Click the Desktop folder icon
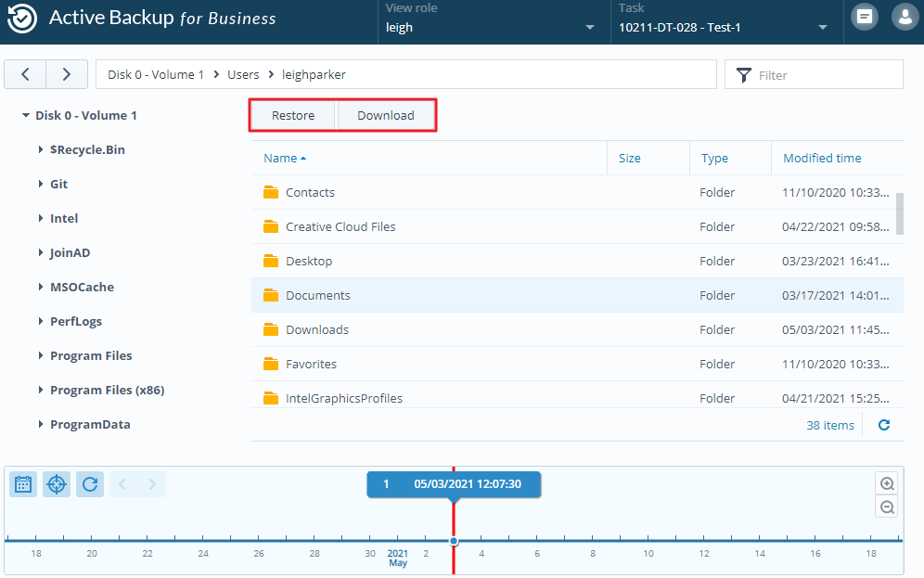Screen dimensions: 924x578 [271, 261]
